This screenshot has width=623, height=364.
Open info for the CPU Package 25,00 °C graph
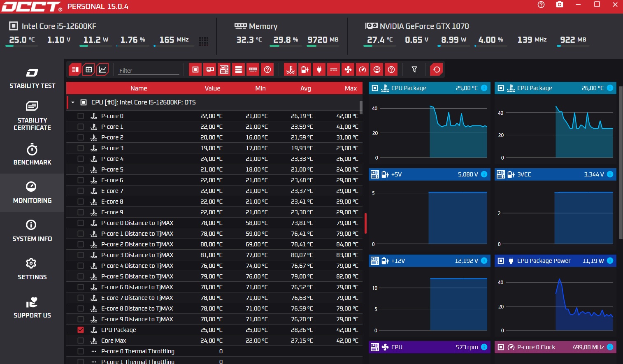pos(484,88)
